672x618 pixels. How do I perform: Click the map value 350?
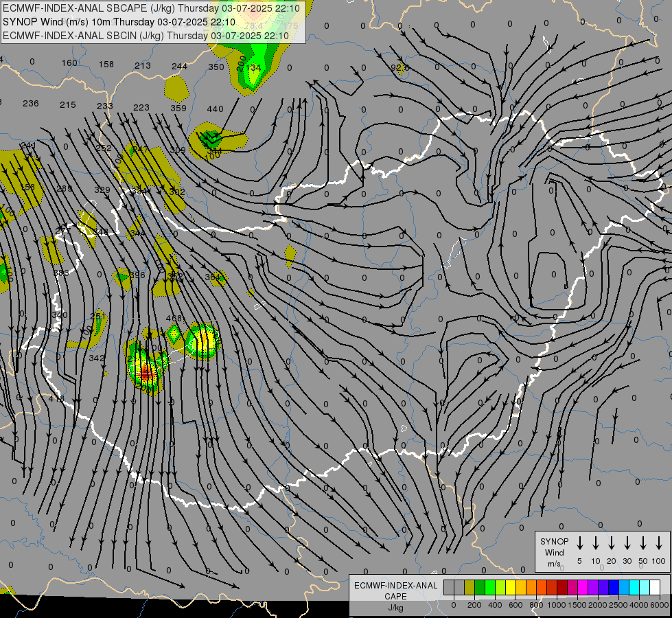point(216,67)
